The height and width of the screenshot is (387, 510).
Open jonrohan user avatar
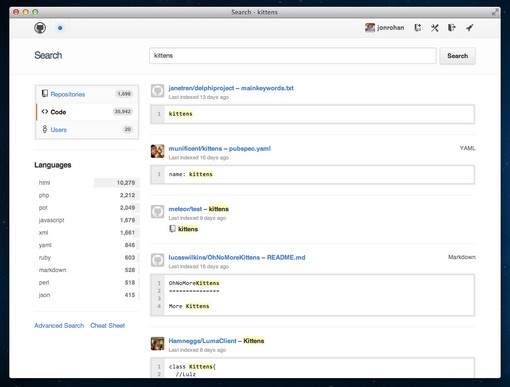370,28
